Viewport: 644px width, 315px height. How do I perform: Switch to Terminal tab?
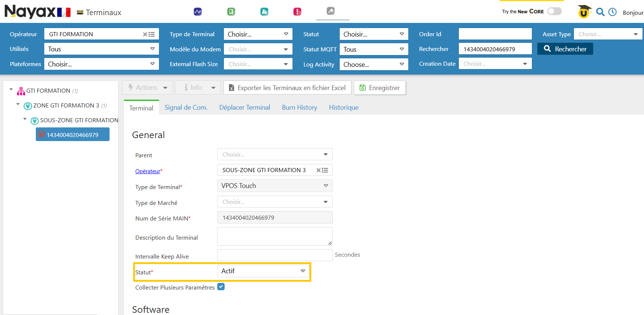click(x=141, y=108)
